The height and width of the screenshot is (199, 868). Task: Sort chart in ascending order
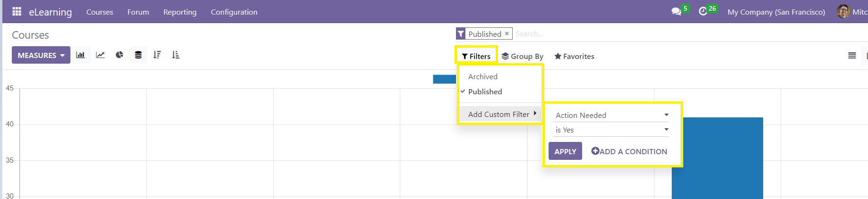tap(176, 55)
